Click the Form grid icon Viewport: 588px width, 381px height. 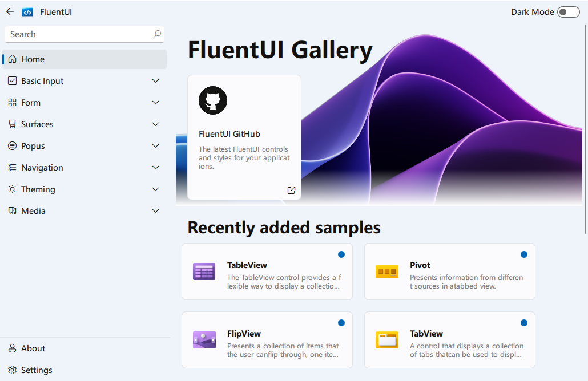13,103
